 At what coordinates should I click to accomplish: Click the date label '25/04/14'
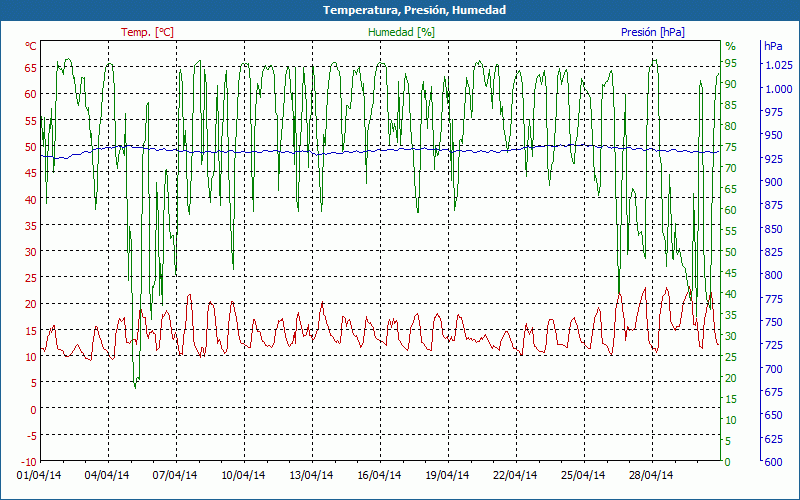[x=583, y=475]
